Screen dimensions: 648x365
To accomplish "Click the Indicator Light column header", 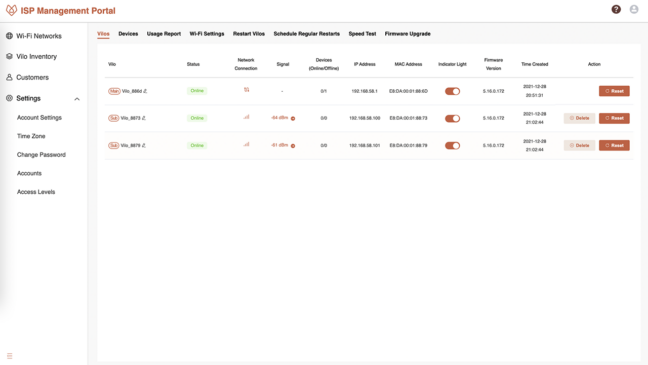I will (x=452, y=64).
